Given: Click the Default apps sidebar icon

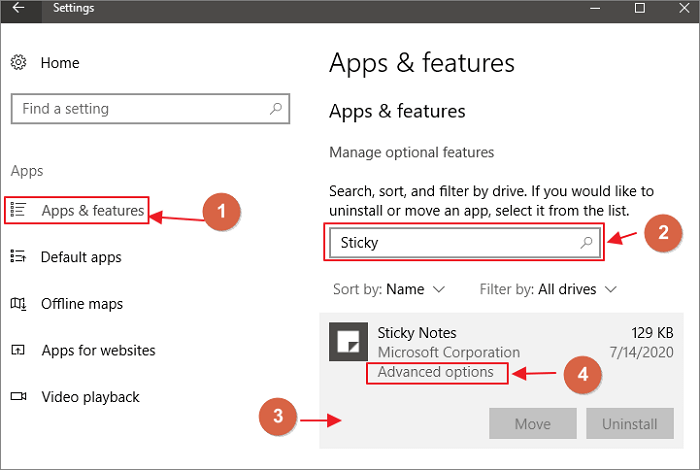Looking at the screenshot, I should click(x=18, y=257).
